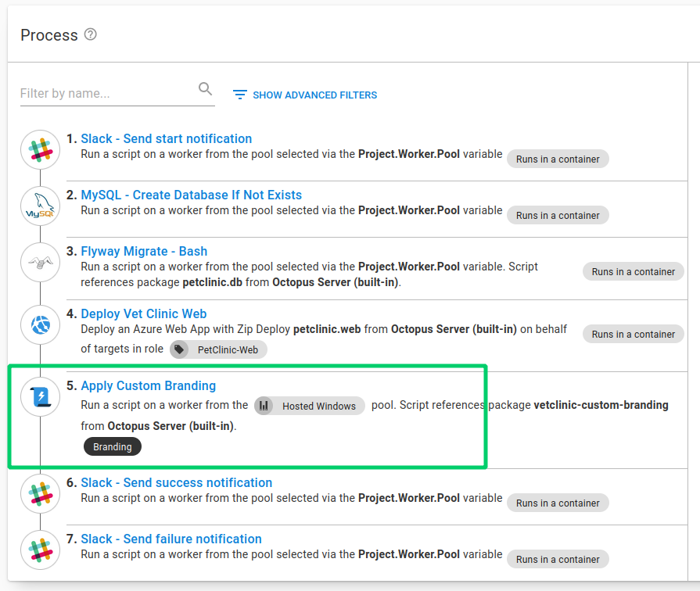The image size is (700, 591).
Task: Expand Show Advanced Filters
Action: 305,95
